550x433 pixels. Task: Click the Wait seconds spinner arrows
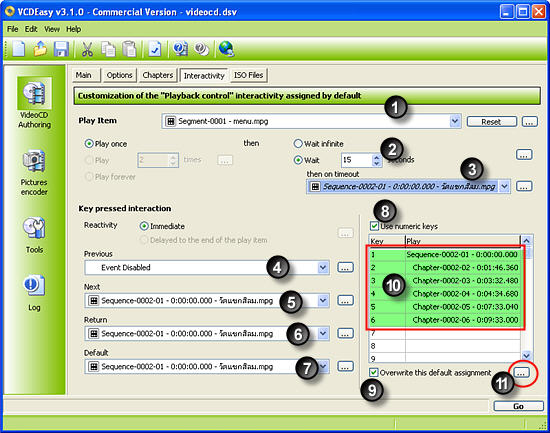pos(376,160)
